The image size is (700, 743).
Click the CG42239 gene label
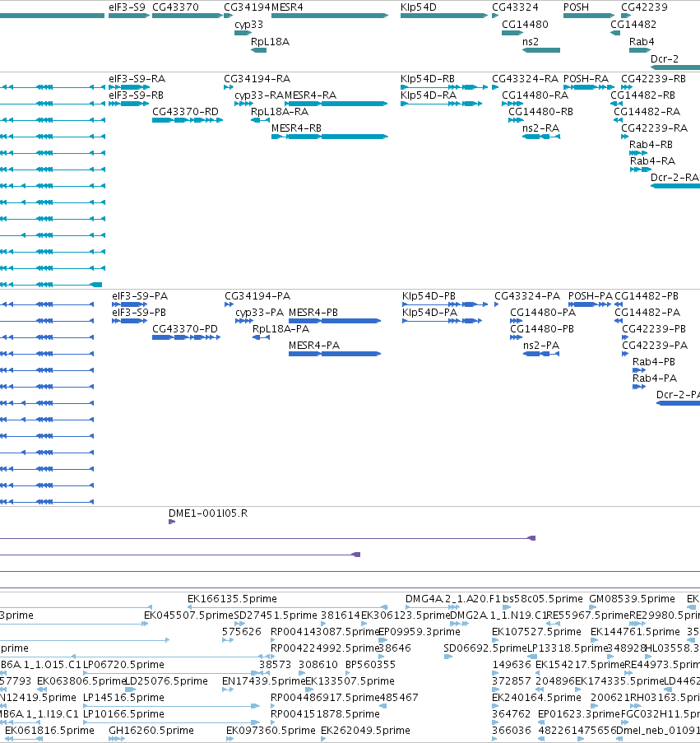tap(644, 7)
